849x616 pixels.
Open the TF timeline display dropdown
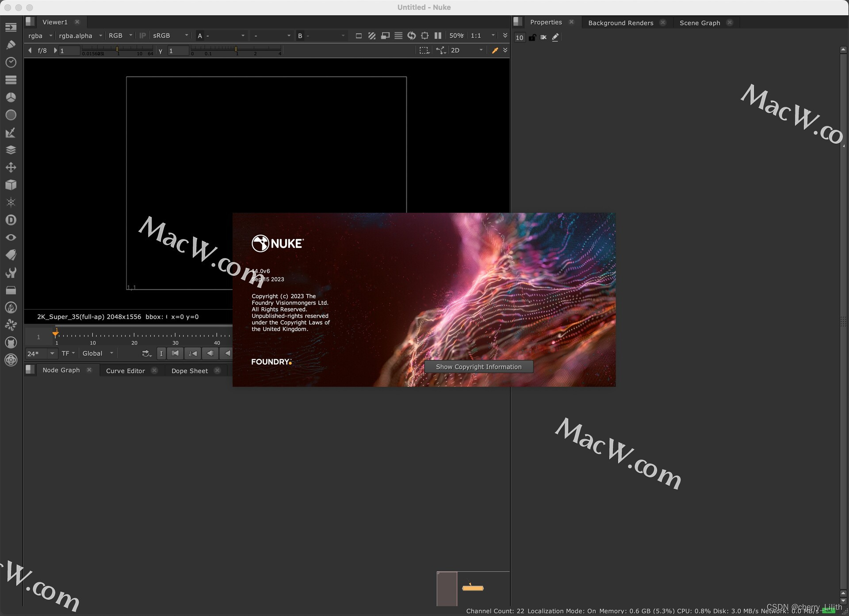coord(68,354)
